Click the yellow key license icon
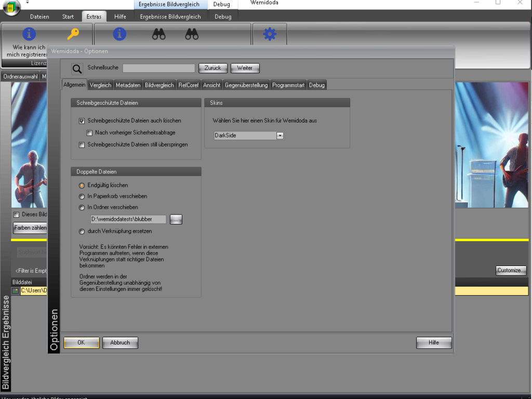The width and height of the screenshot is (532, 399). pos(73,34)
